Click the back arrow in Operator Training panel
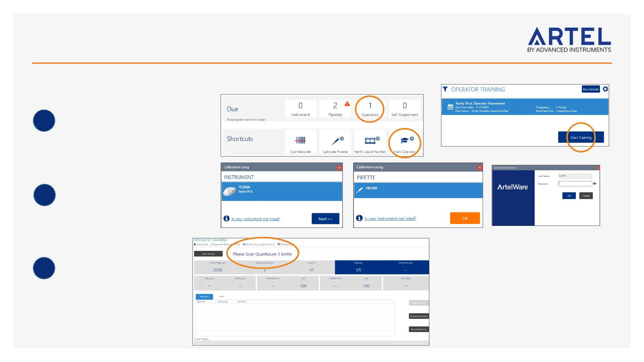This screenshot has width=644, height=362. 605,89
